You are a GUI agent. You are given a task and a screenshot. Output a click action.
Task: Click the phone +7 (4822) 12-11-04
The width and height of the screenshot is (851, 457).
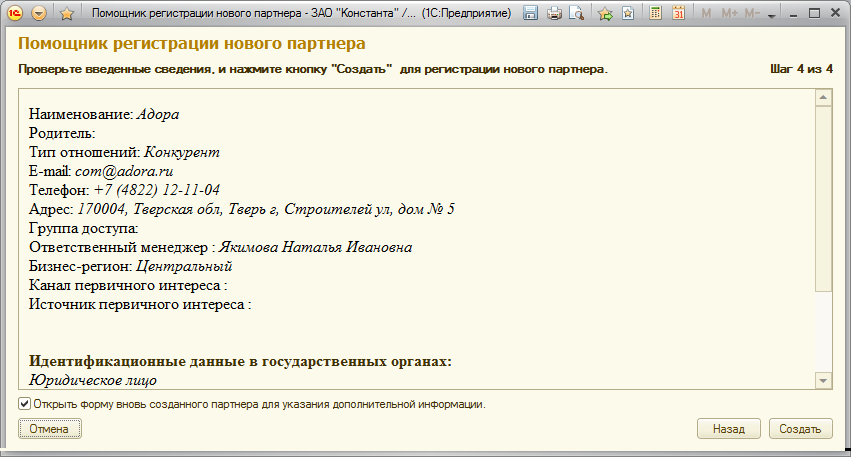click(156, 190)
